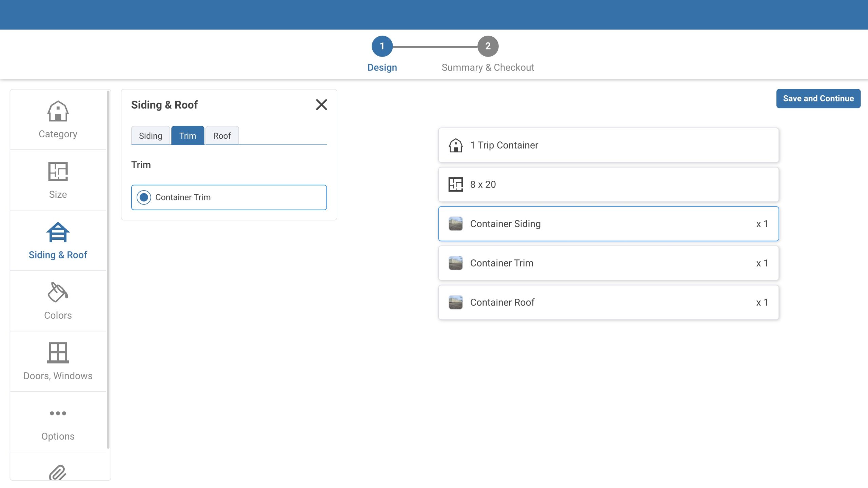This screenshot has height=488, width=868.
Task: Open the Category barn icon in sidebar
Action: [x=58, y=111]
